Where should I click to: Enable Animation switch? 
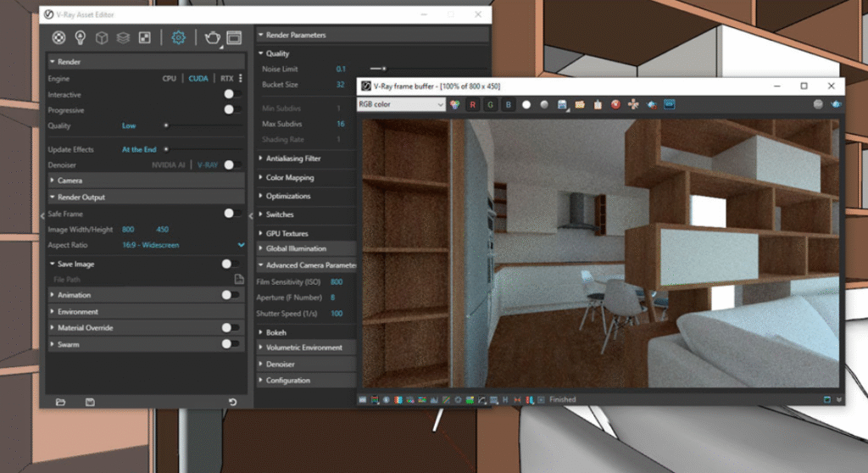click(x=231, y=295)
